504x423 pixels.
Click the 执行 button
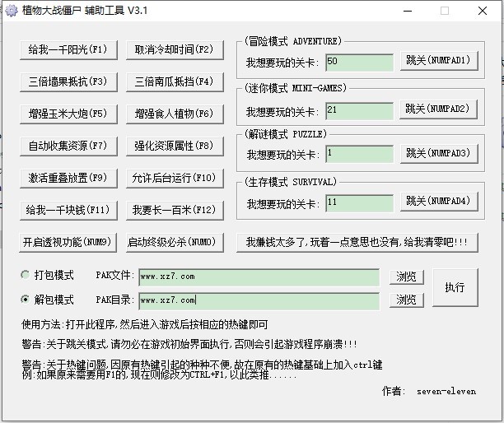[x=455, y=287]
